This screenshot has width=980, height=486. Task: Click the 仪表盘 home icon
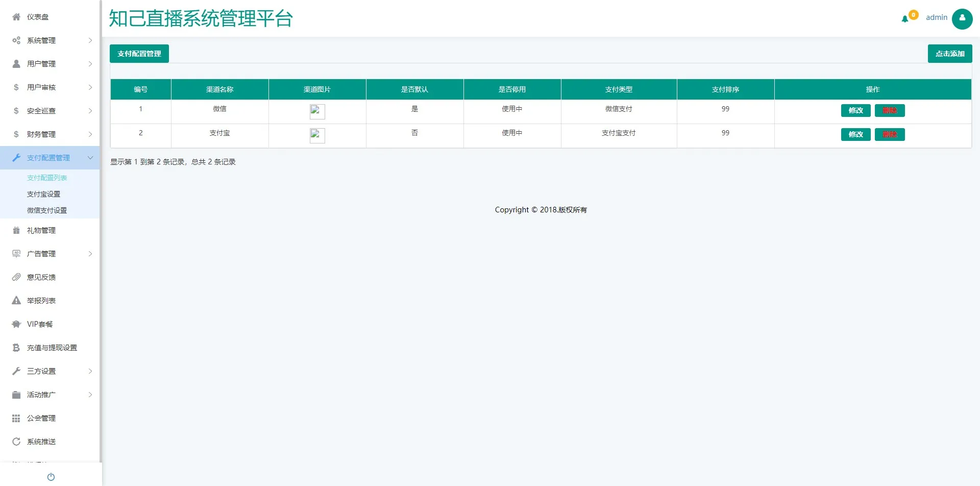[16, 17]
